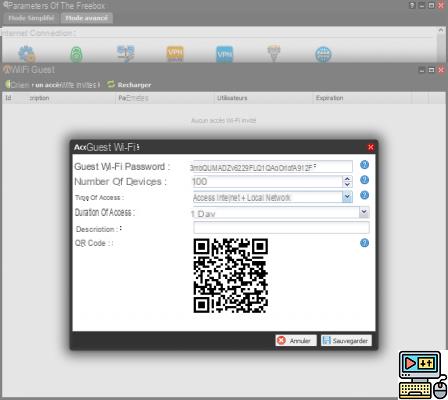Screen dimensions: 448x400
Task: Open the blue VPN icon
Action: [x=224, y=54]
